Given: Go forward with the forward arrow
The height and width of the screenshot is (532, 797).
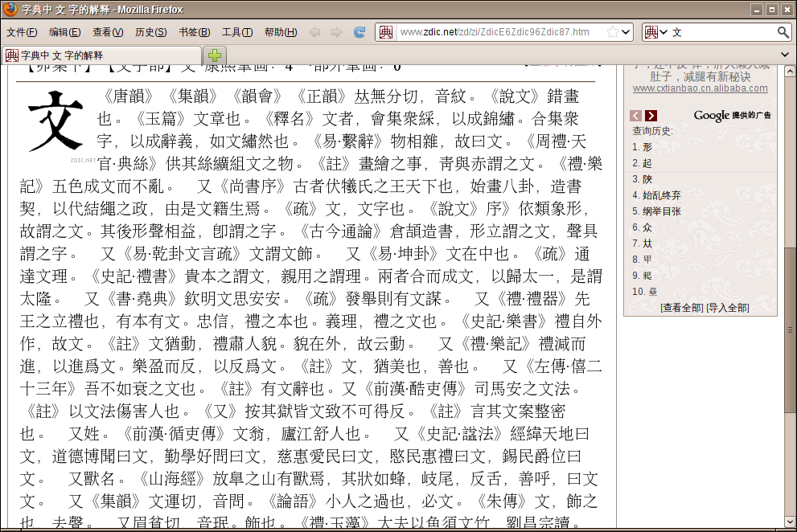Looking at the screenshot, I should pyautogui.click(x=336, y=32).
